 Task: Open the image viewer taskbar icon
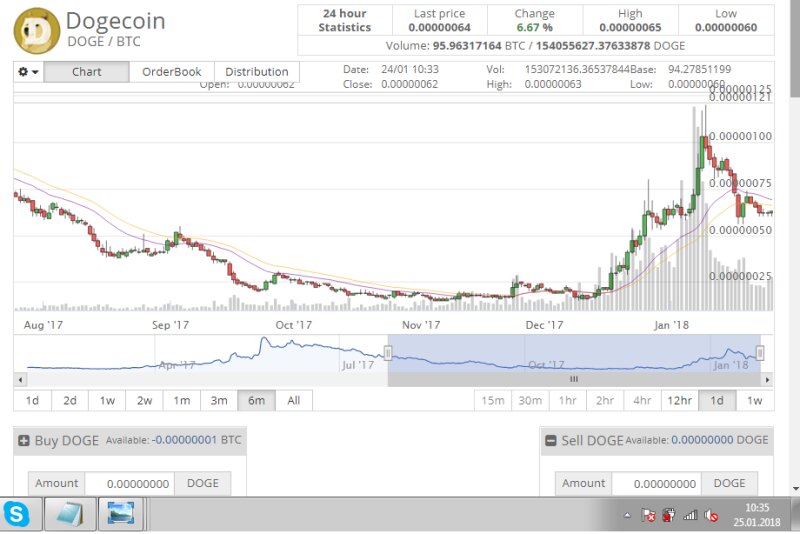[122, 514]
